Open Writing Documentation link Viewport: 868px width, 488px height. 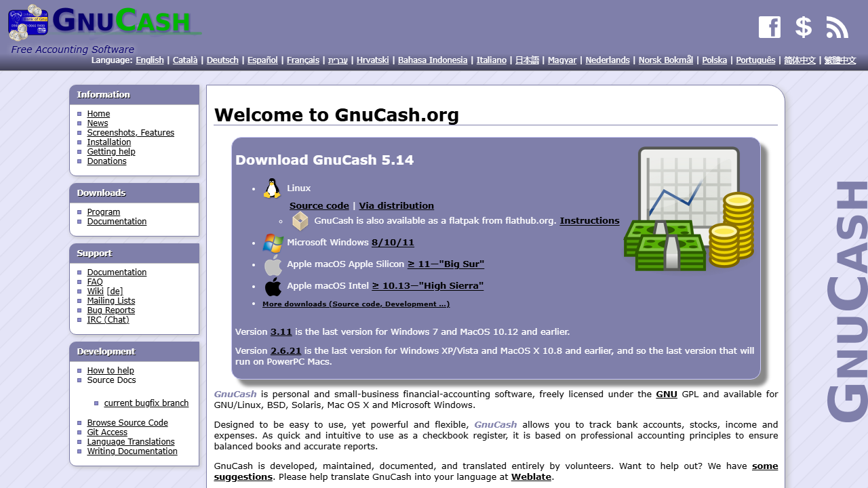(132, 451)
